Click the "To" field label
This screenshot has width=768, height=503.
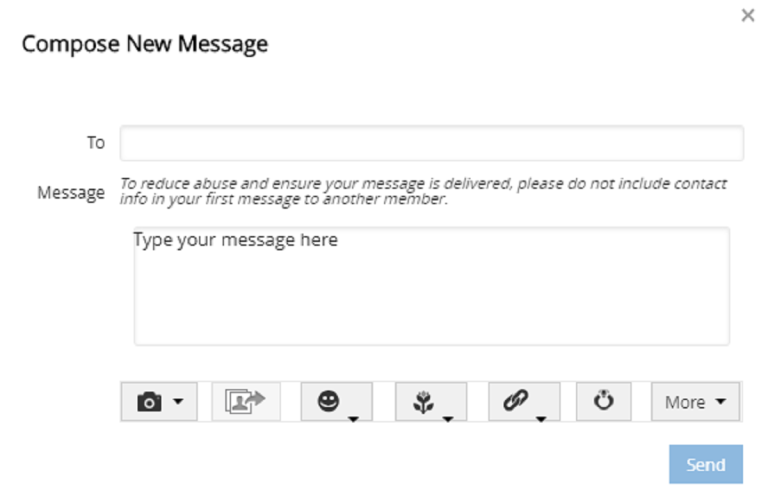95,143
